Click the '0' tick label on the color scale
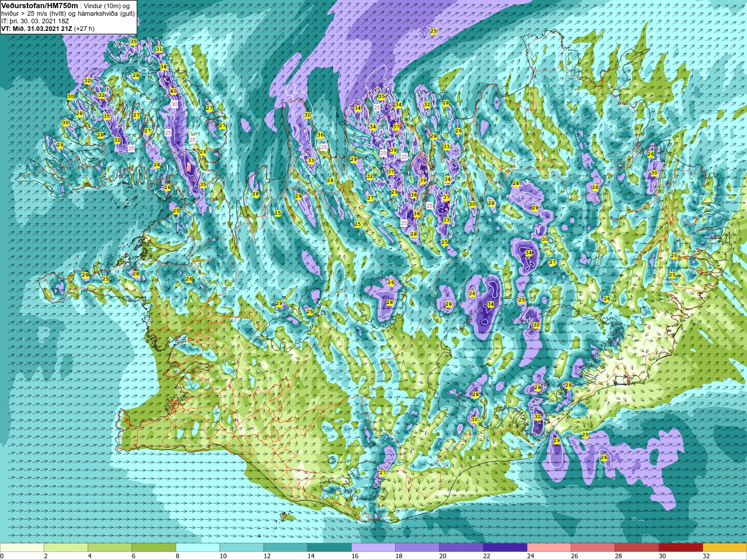Image resolution: width=747 pixels, height=560 pixels. coord(2,556)
